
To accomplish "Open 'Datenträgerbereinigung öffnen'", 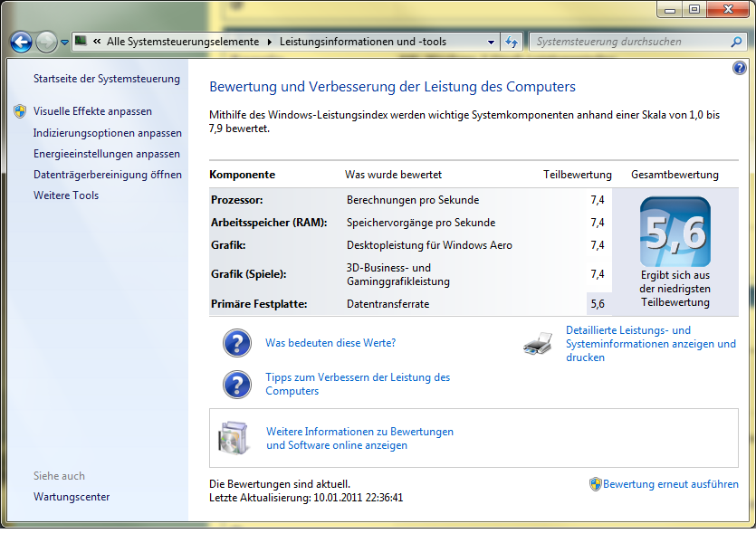I will coord(108,175).
